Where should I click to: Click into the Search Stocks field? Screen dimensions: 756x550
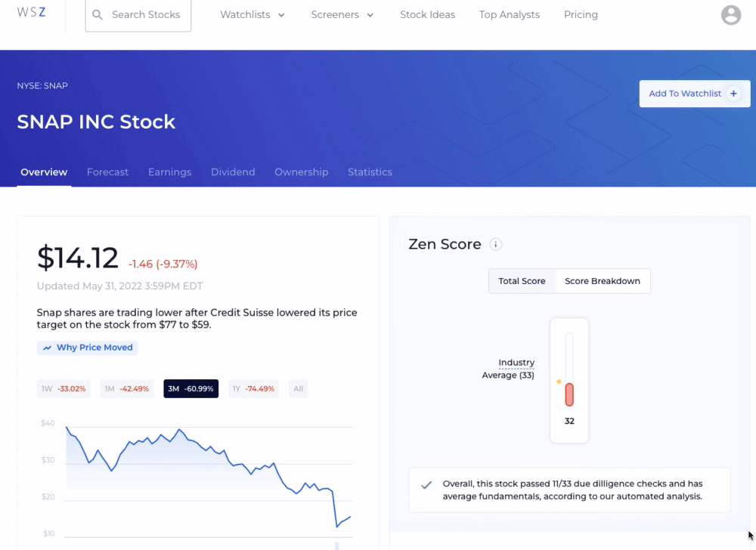[138, 15]
